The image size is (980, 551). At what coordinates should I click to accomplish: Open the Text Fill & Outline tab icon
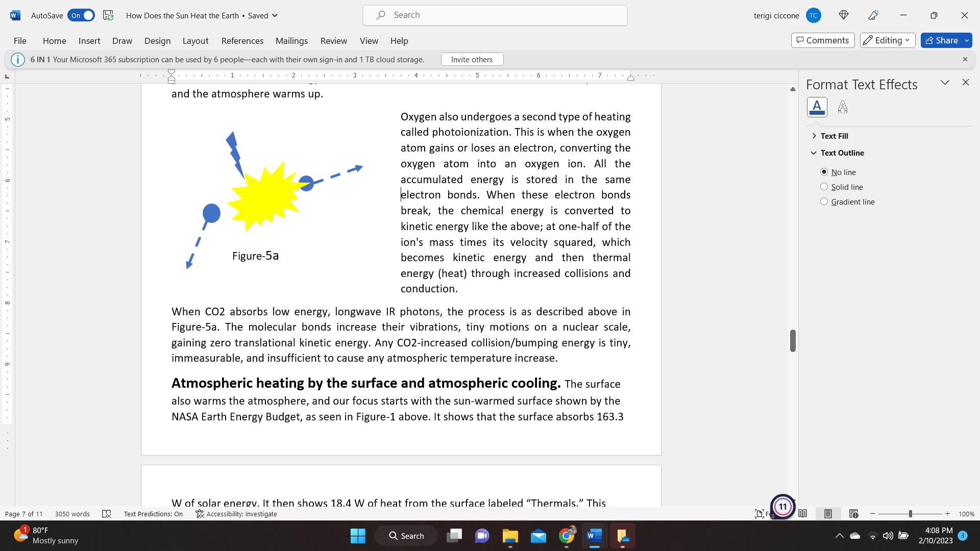pos(817,107)
